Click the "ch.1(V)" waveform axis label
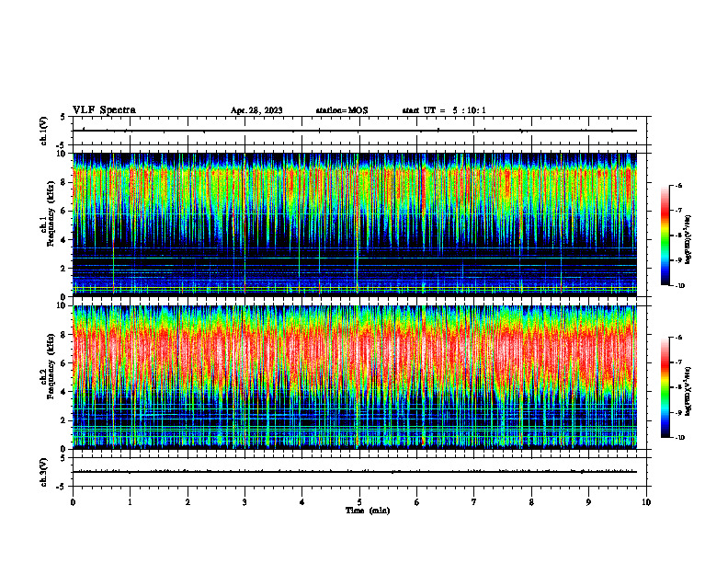Screen dimensions: 728x563 point(44,131)
